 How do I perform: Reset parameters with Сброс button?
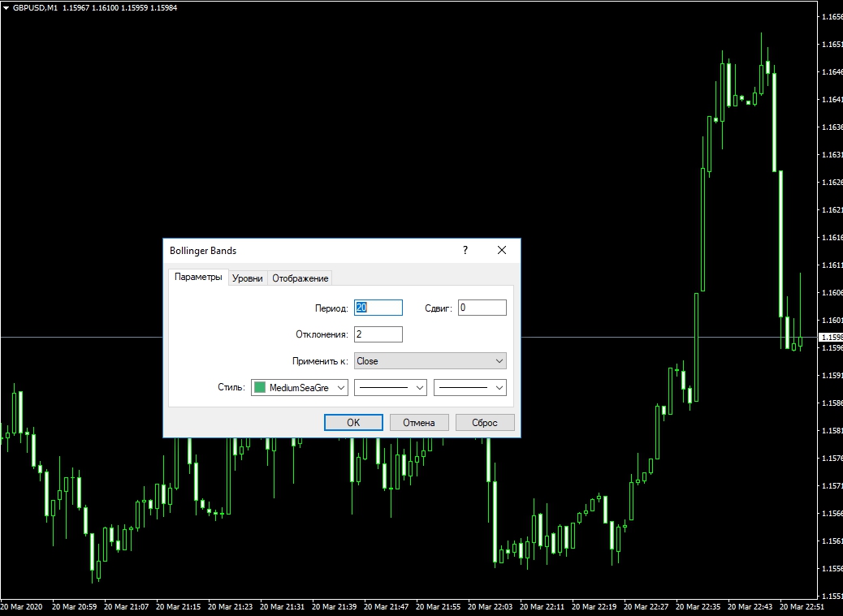click(485, 423)
